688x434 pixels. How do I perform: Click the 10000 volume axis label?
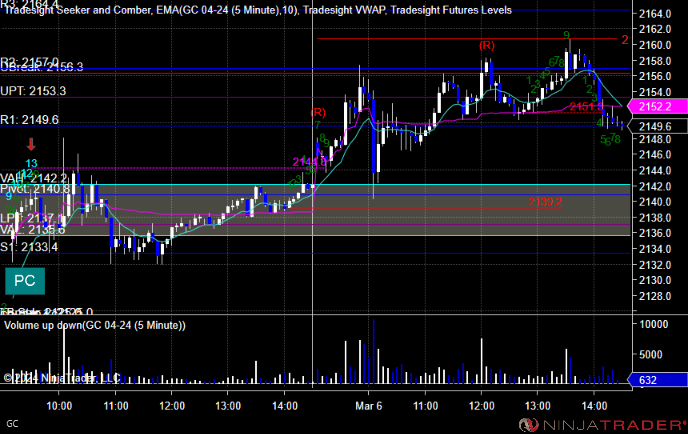(x=654, y=324)
